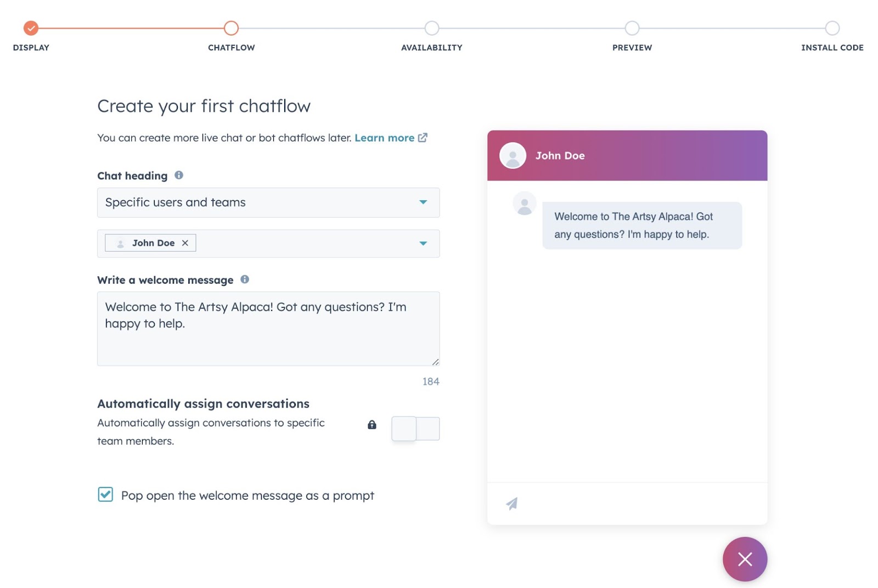Expand the user selection dropdown below chat heading

point(423,243)
